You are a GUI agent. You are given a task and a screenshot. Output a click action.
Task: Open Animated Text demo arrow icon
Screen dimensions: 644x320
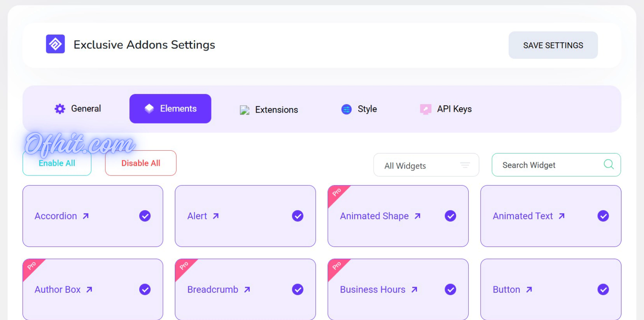(x=562, y=216)
